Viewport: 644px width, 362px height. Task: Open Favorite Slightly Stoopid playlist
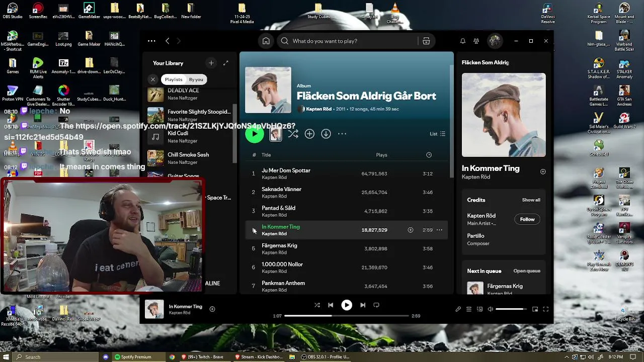click(190, 115)
